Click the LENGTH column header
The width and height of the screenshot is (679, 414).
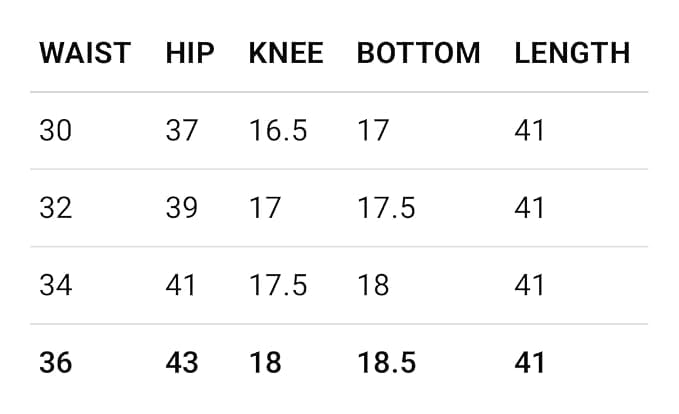pyautogui.click(x=572, y=53)
